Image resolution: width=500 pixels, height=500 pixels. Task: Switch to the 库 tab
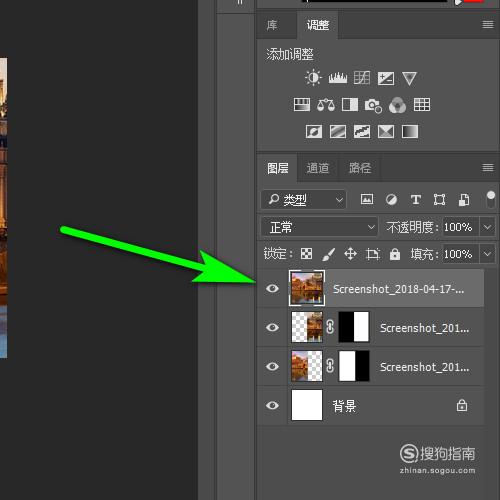tap(272, 25)
